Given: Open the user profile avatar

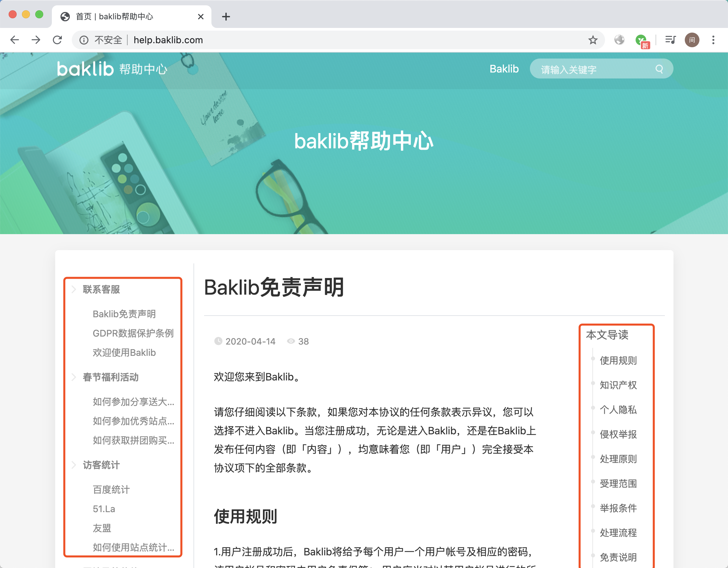Looking at the screenshot, I should [692, 40].
